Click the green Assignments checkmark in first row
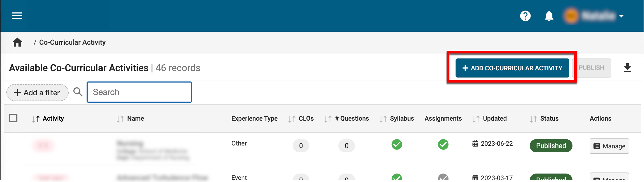 443,144
